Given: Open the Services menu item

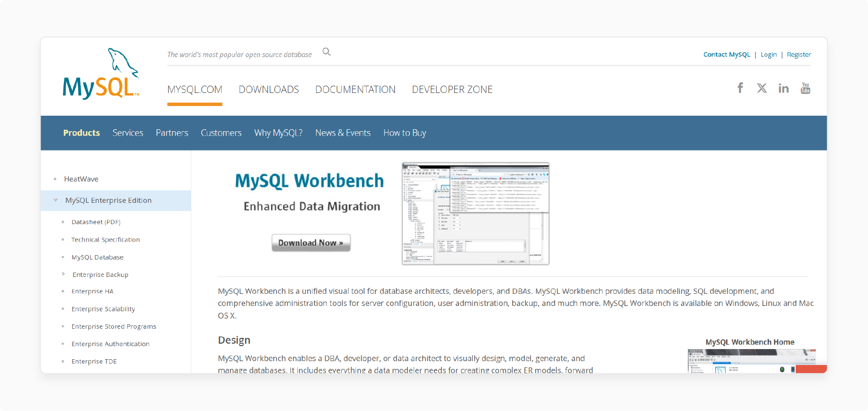Looking at the screenshot, I should pos(128,133).
